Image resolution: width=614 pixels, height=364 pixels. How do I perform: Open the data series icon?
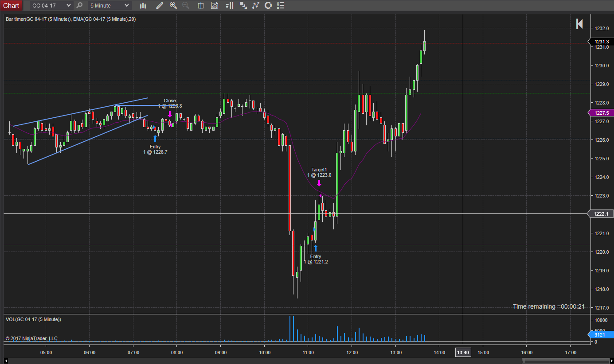pos(243,5)
